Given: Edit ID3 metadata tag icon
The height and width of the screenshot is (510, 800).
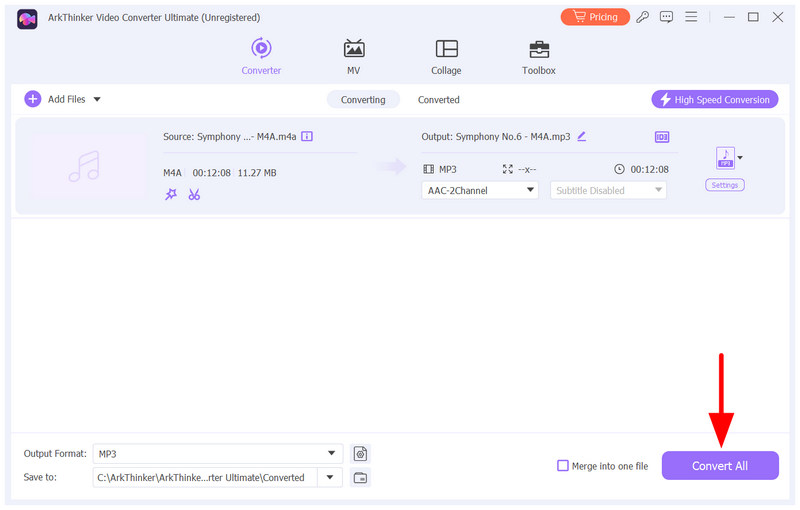Looking at the screenshot, I should 662,137.
